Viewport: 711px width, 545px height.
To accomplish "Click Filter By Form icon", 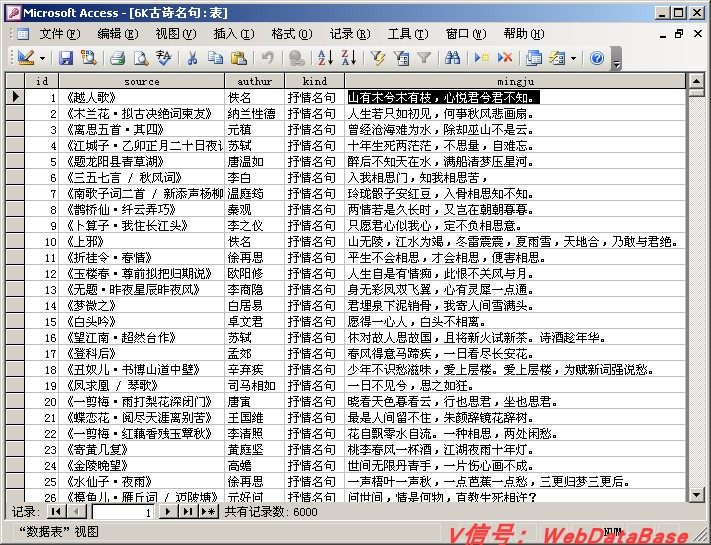I will 401,58.
